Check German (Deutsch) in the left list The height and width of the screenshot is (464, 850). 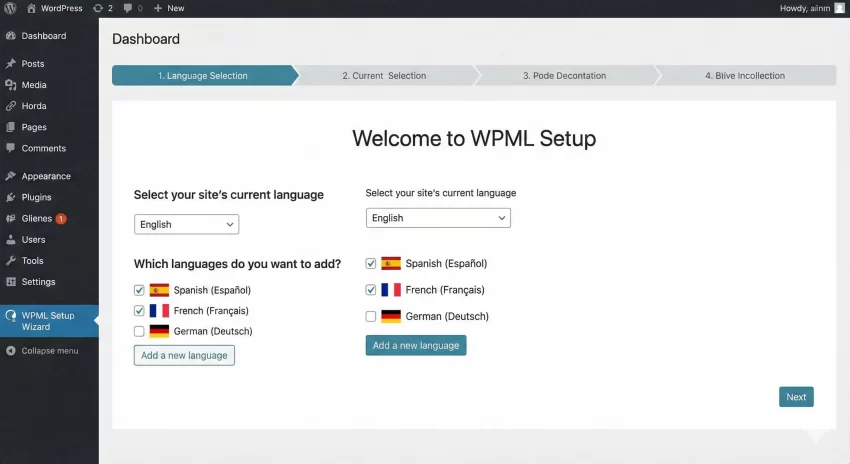tap(139, 331)
